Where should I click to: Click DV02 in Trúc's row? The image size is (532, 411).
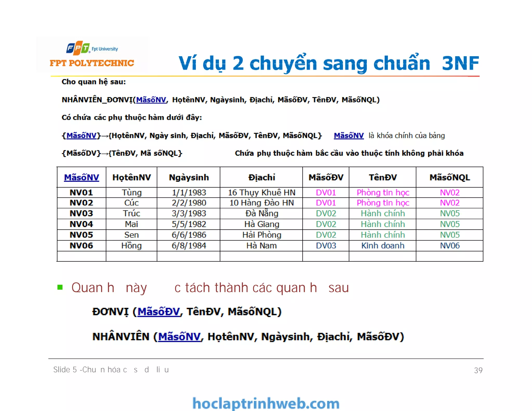tap(326, 213)
